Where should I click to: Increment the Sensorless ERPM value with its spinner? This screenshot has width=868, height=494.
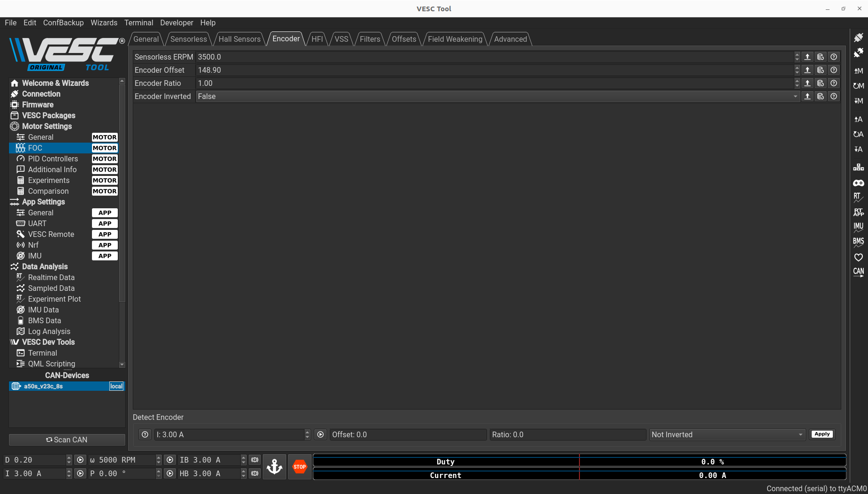pyautogui.click(x=796, y=54)
